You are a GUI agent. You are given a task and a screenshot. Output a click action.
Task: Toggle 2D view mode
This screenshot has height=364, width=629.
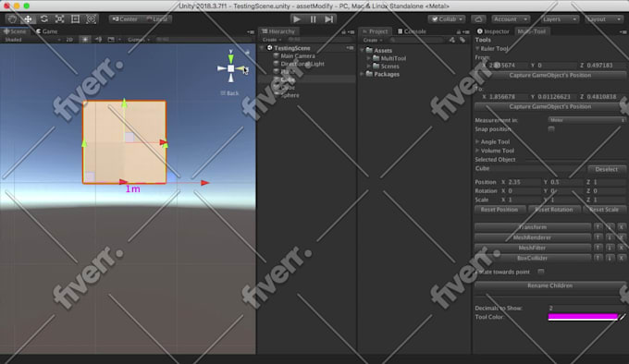pyautogui.click(x=69, y=40)
